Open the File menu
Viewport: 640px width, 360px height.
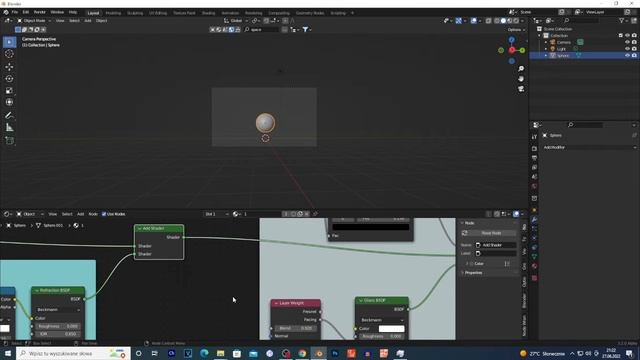15,12
